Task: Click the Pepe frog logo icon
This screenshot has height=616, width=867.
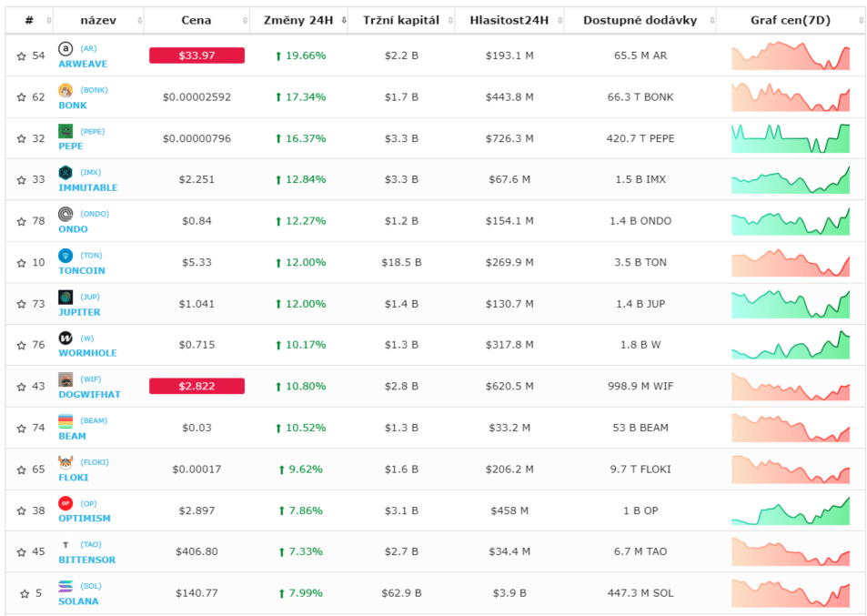Action: (66, 131)
